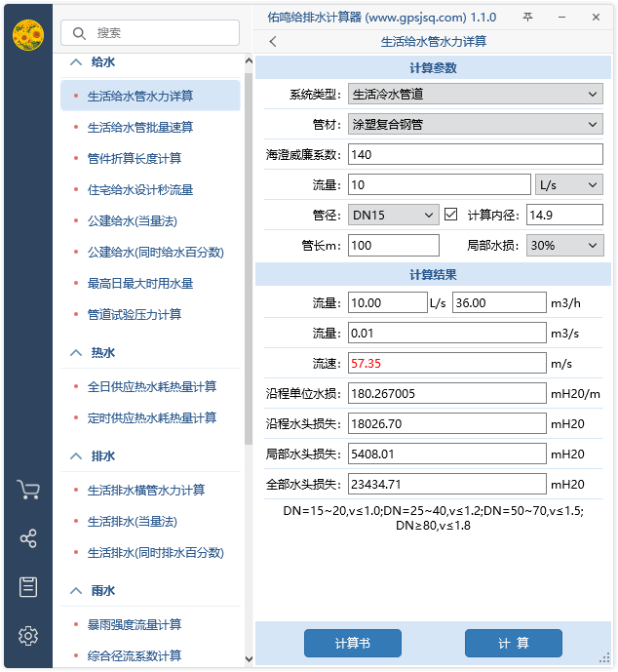The height and width of the screenshot is (672, 618).
Task: Open 生活排水横管水力计算
Action: (146, 490)
